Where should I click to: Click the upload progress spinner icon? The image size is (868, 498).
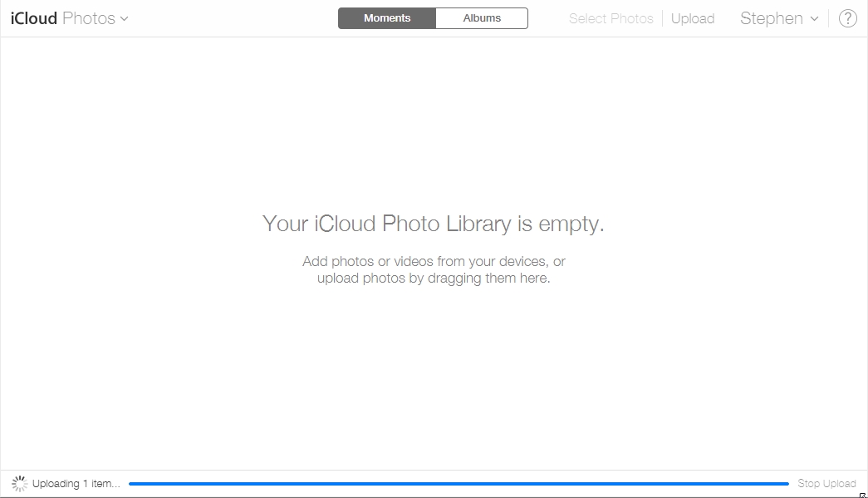pyautogui.click(x=19, y=483)
